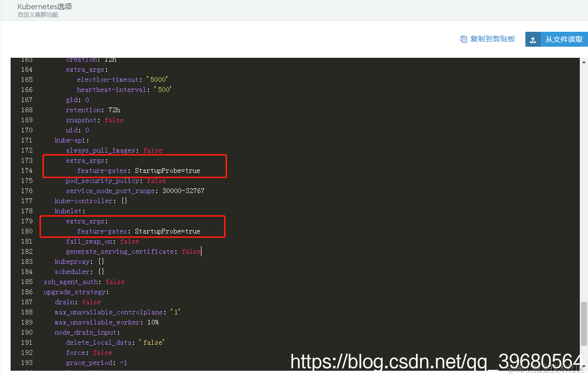Viewport: 588px width, 377px height.
Task: Click the text 'kube-api:' on line 171
Action: point(72,140)
